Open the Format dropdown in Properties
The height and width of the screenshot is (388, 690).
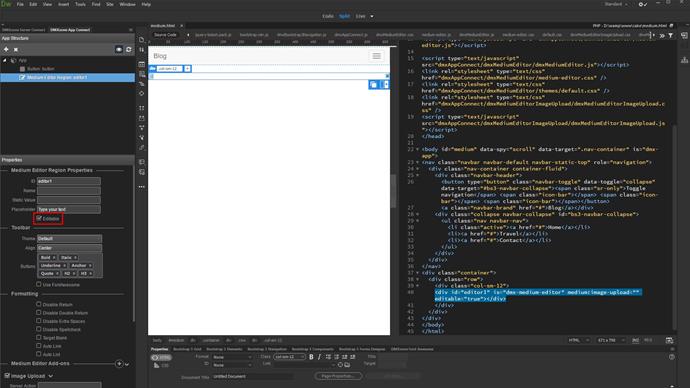click(x=232, y=357)
